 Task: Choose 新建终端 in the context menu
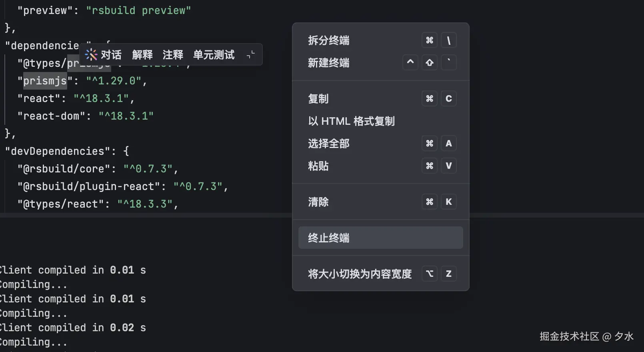(x=380, y=63)
